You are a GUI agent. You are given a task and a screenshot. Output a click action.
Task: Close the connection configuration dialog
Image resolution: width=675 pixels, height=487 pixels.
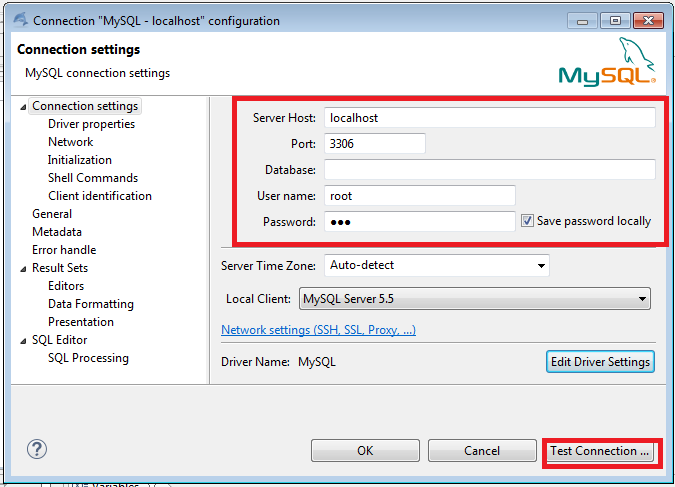[648, 21]
